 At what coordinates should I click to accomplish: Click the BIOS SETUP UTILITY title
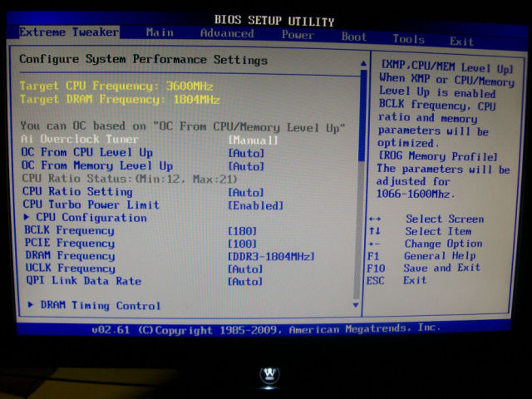coord(274,21)
